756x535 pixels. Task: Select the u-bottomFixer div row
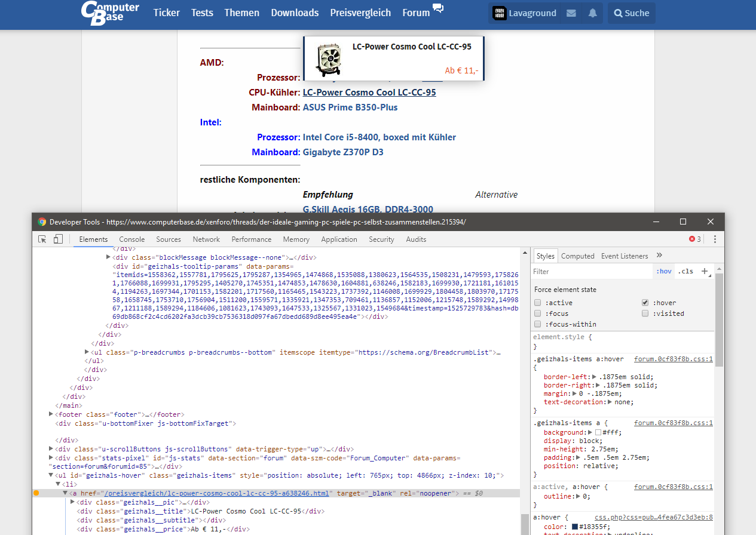pos(146,423)
